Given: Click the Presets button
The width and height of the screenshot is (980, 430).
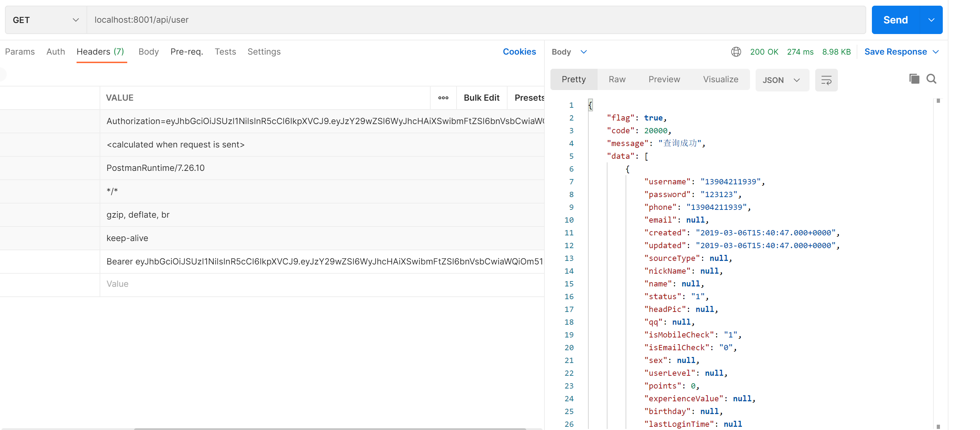Looking at the screenshot, I should [529, 98].
